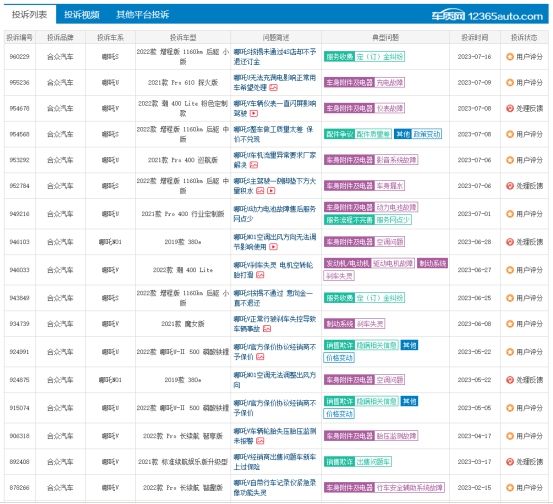The width and height of the screenshot is (553, 504).
Task: Click the video icon in complaint 952784
Action: [271, 190]
